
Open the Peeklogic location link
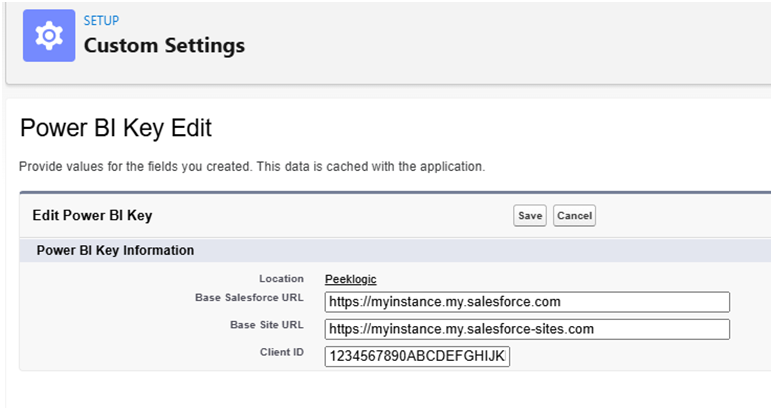[x=350, y=279]
